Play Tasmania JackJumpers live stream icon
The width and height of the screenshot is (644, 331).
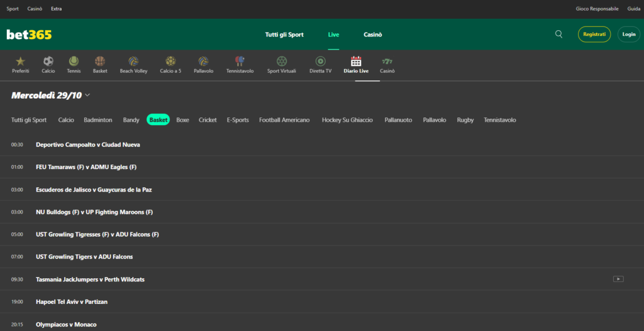[618, 279]
